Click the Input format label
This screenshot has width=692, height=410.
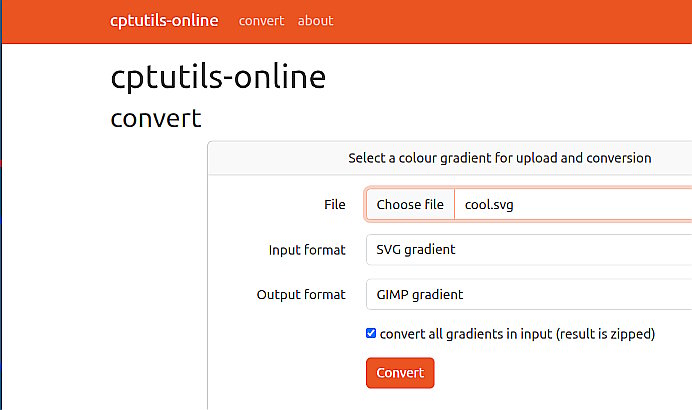[307, 250]
